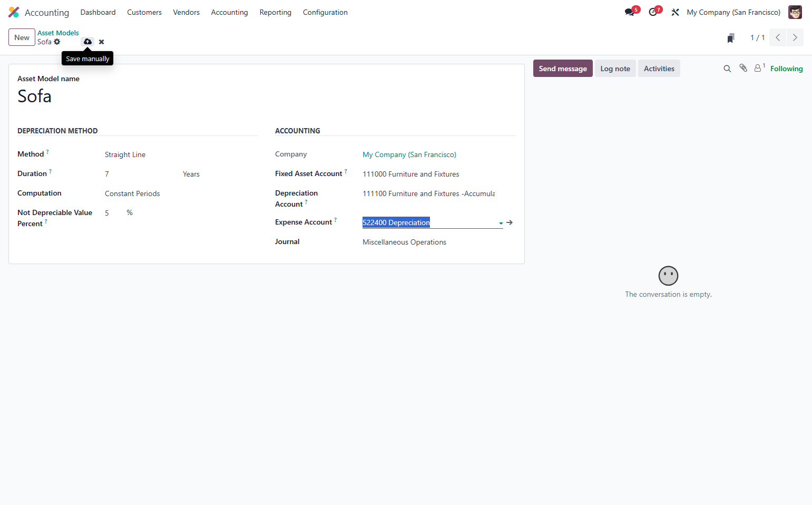812x505 pixels.
Task: Change the Duration unit Years
Action: tap(220, 174)
